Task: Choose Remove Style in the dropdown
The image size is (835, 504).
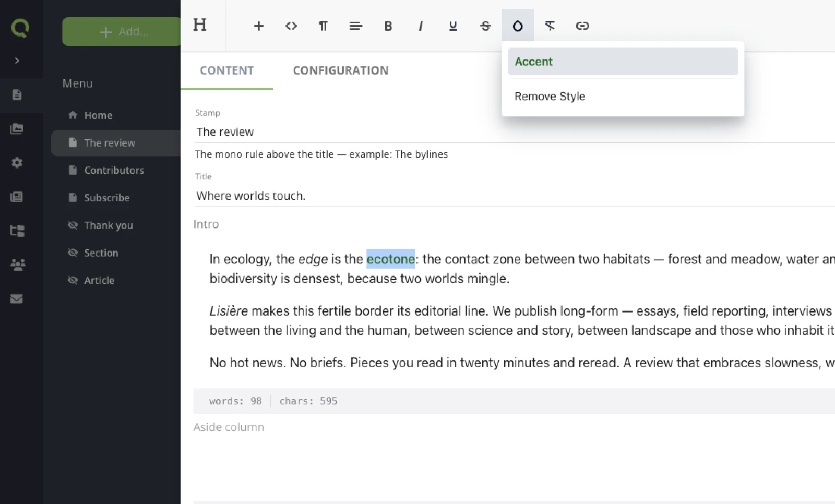Action: (x=623, y=97)
